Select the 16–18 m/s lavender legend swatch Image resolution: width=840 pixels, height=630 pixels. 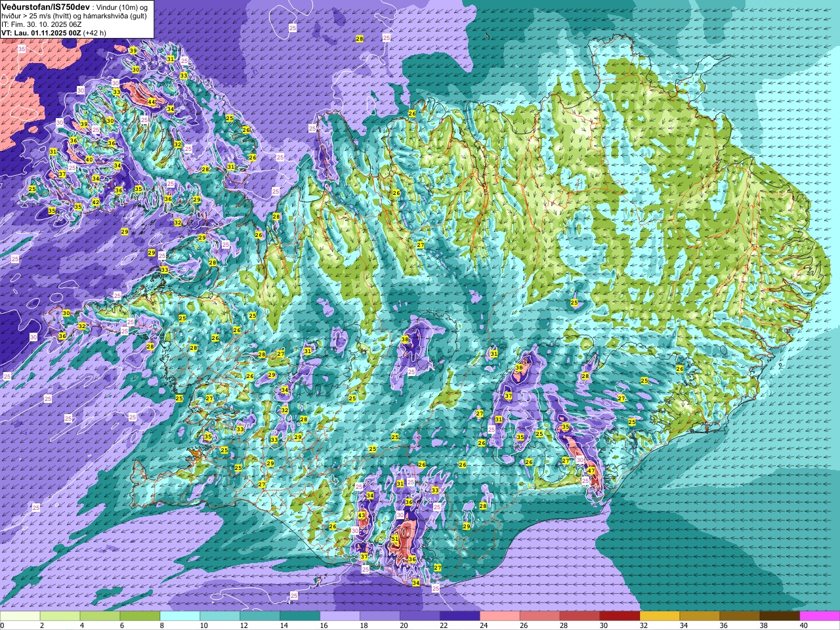pos(340,616)
